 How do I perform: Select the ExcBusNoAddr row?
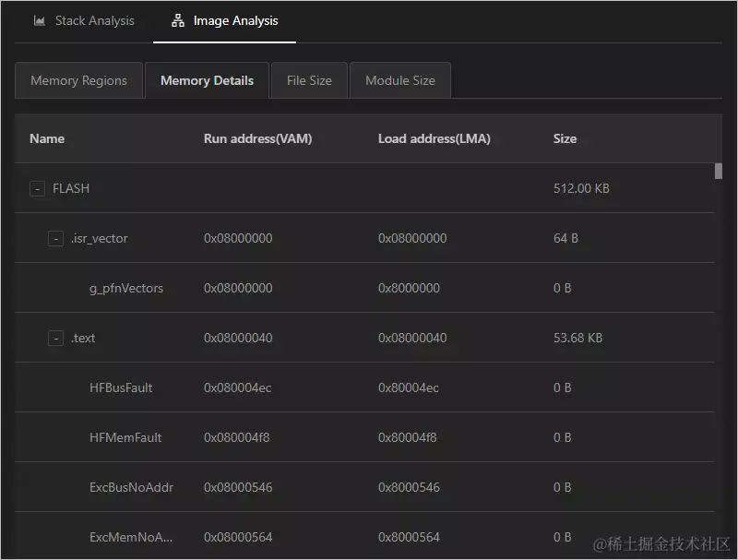point(364,487)
